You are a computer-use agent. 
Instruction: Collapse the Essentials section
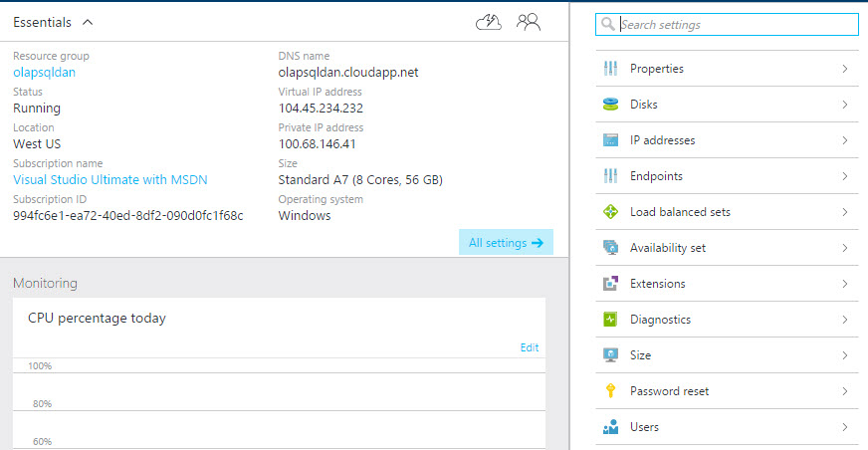coord(88,22)
